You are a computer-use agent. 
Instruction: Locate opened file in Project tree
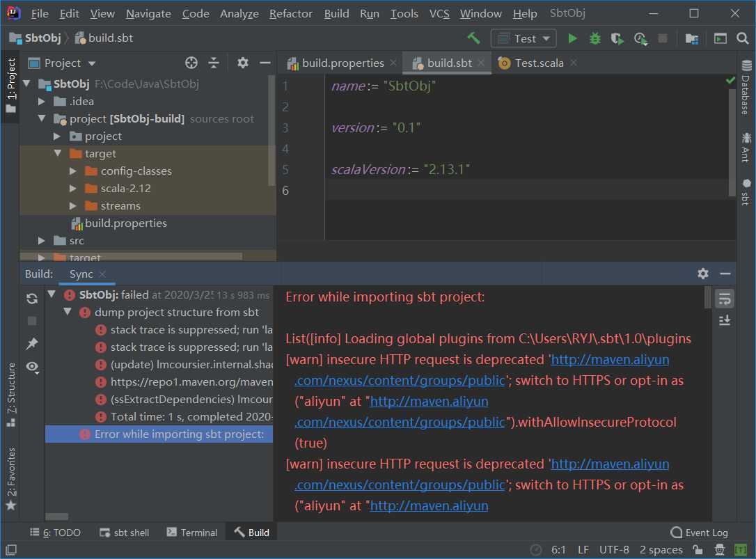coord(191,63)
